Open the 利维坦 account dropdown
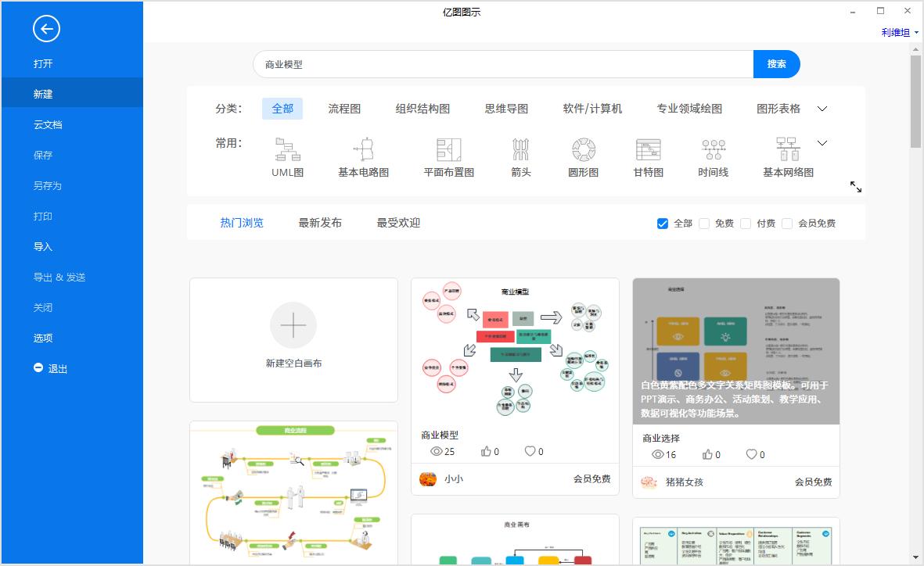 point(897,32)
